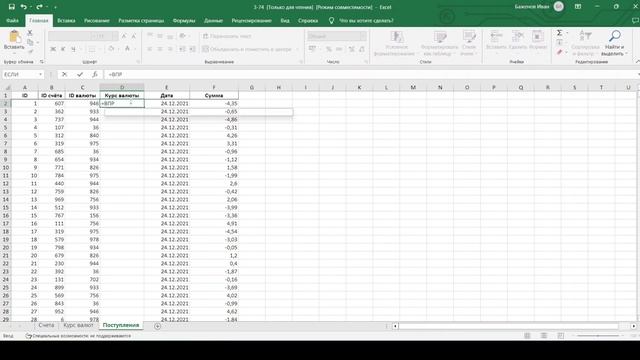Image resolution: width=640 pixels, height=360 pixels.
Task: Open the Файл tab
Action: [x=12, y=20]
